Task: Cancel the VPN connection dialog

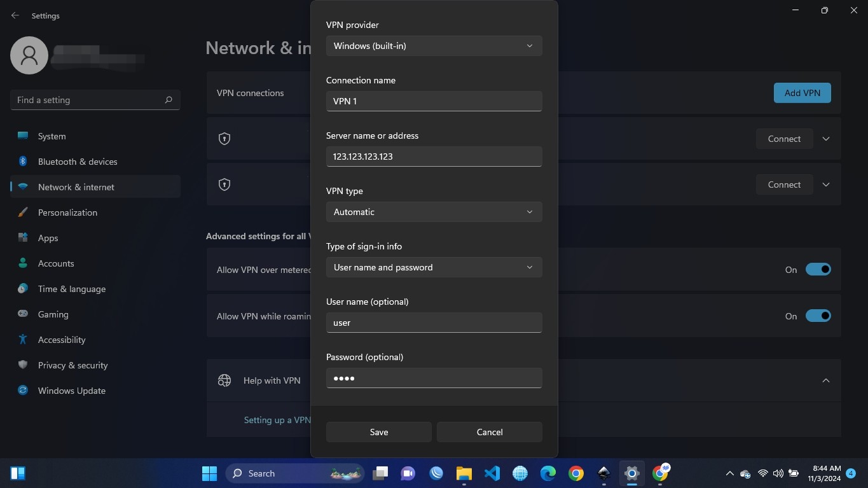Action: (x=489, y=432)
